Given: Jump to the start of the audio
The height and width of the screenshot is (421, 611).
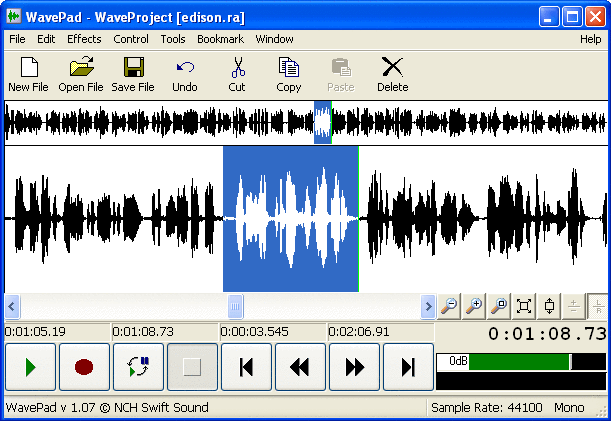Looking at the screenshot, I should pos(246,367).
